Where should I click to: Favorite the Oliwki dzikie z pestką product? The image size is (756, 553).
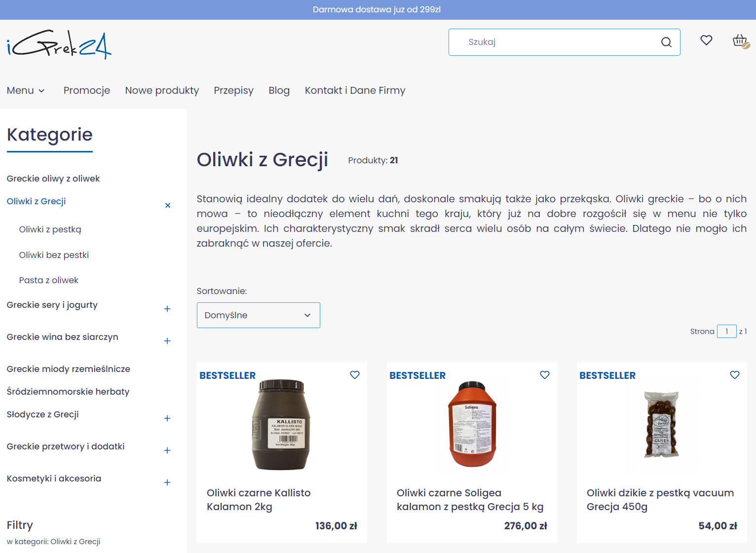pos(735,375)
